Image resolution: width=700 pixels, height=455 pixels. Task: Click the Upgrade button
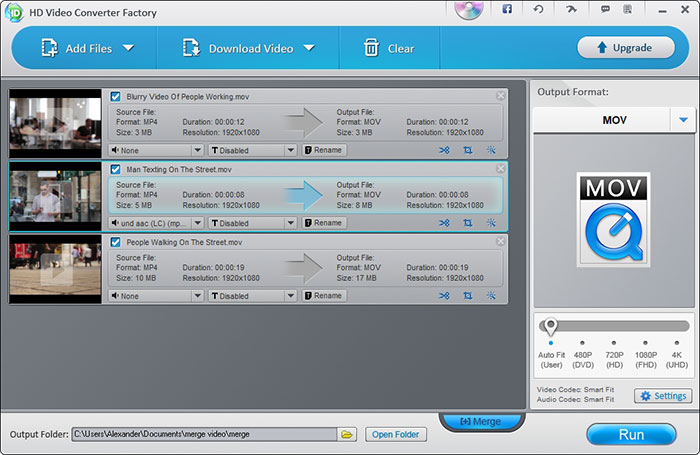626,47
